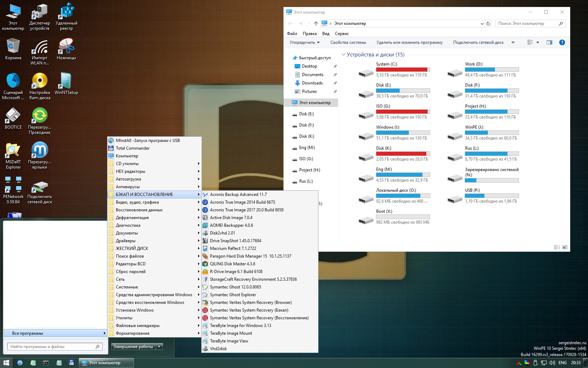Click the Найти программы и файлы search box

coord(52,347)
